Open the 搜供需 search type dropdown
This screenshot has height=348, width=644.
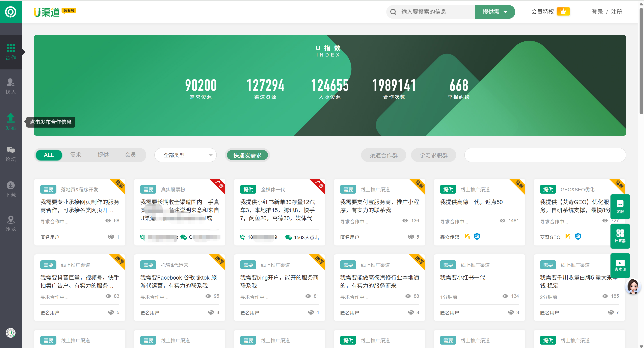click(494, 12)
